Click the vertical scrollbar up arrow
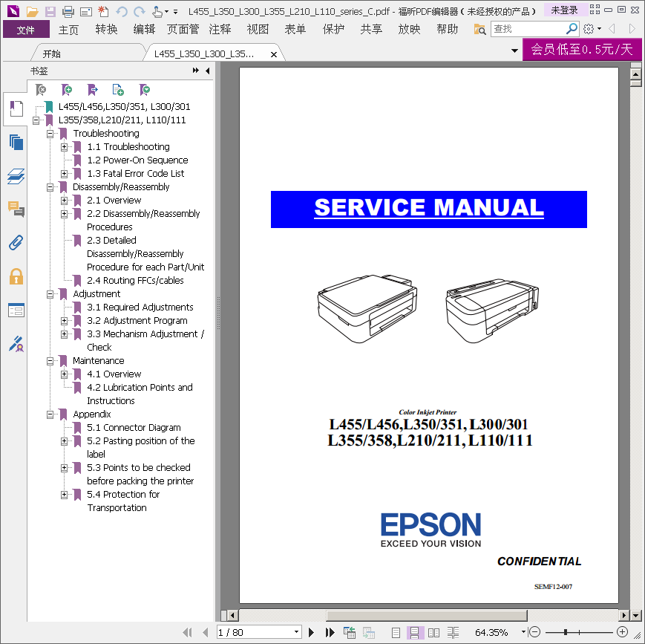 pyautogui.click(x=635, y=74)
